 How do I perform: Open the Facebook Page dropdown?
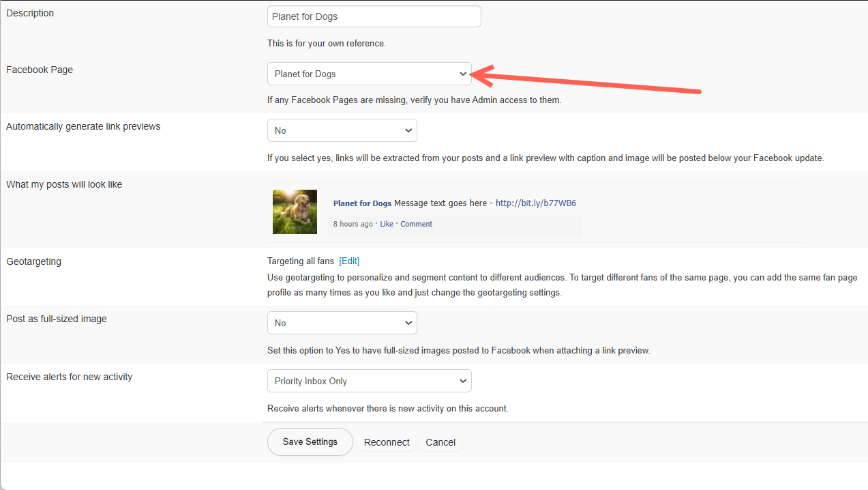click(369, 74)
